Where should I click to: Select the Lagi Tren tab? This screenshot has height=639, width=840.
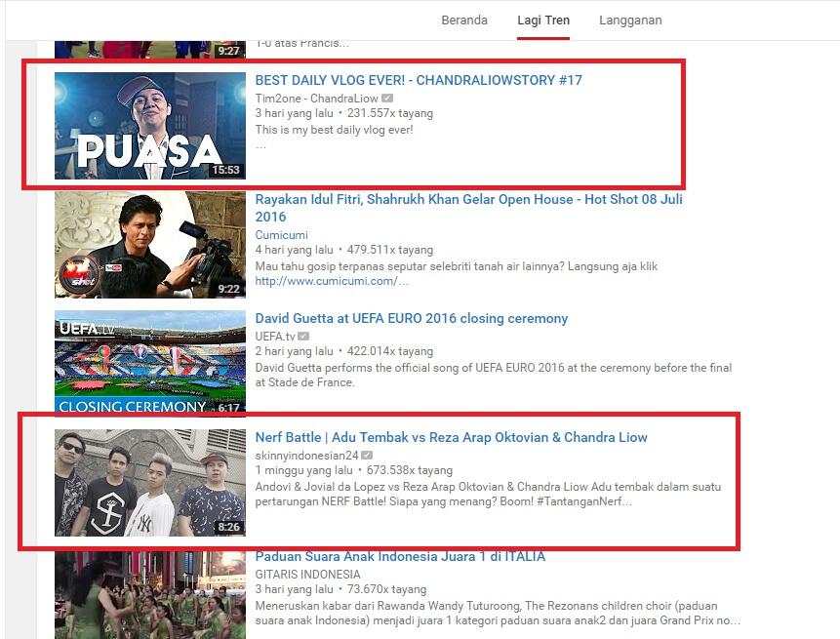pos(543,20)
